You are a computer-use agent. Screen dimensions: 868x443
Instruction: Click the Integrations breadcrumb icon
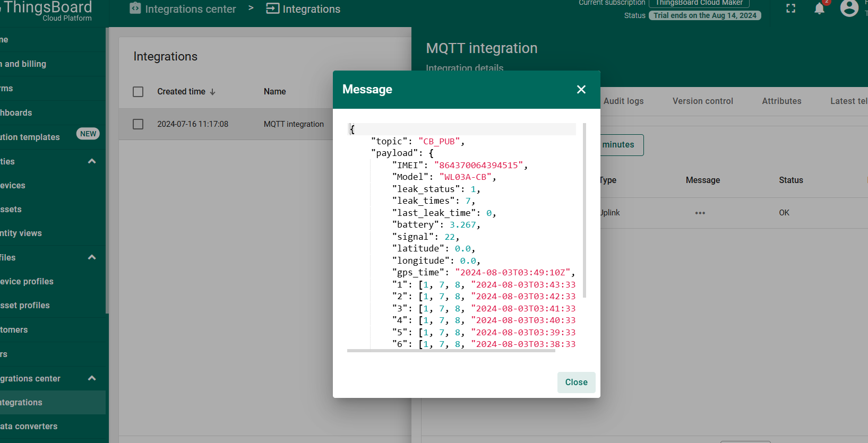click(272, 8)
